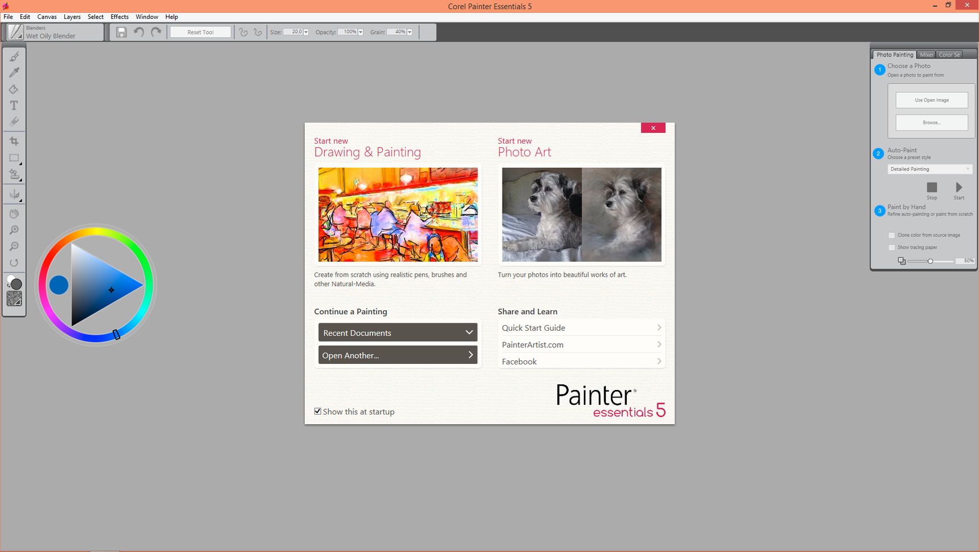Click the Size value field
The width and height of the screenshot is (980, 552).
point(293,32)
